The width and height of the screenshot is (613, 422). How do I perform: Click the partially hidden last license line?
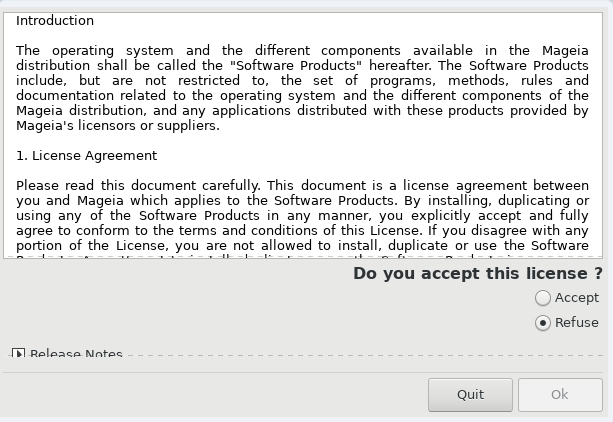coord(302,257)
